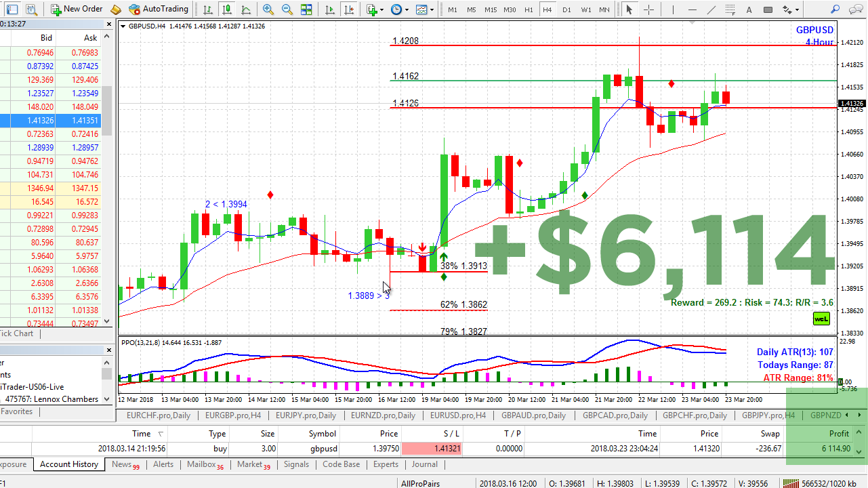Select the M30 timeframe
The image size is (868, 488).
(510, 9)
